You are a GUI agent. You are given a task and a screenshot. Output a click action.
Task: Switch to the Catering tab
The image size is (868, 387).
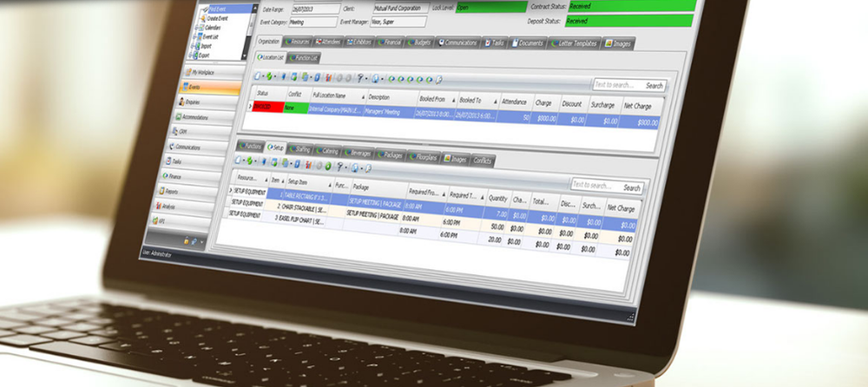pyautogui.click(x=327, y=151)
